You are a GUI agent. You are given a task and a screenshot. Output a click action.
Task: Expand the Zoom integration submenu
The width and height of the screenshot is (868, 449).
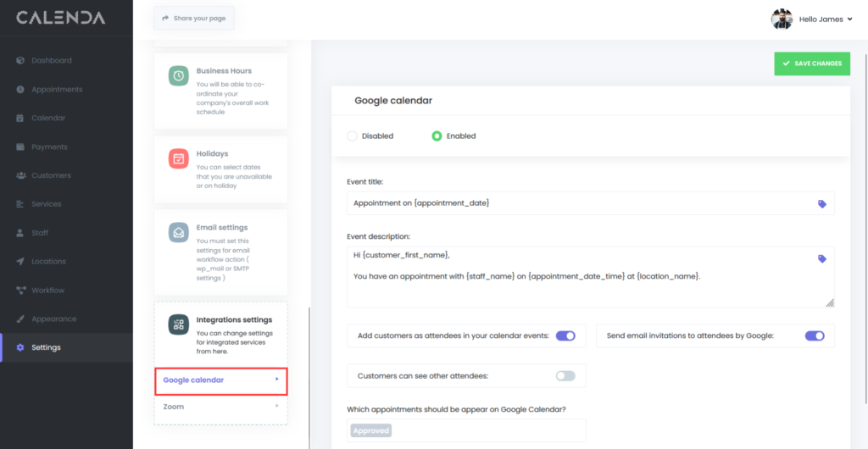220,407
